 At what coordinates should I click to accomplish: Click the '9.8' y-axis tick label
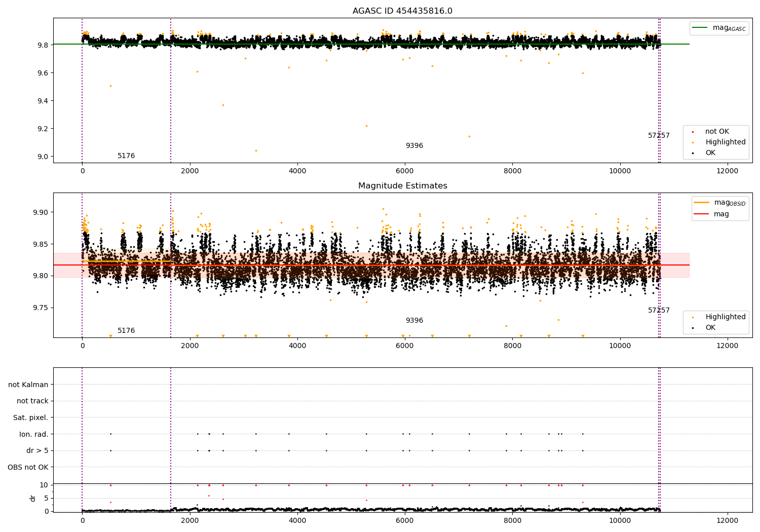pyautogui.click(x=43, y=45)
